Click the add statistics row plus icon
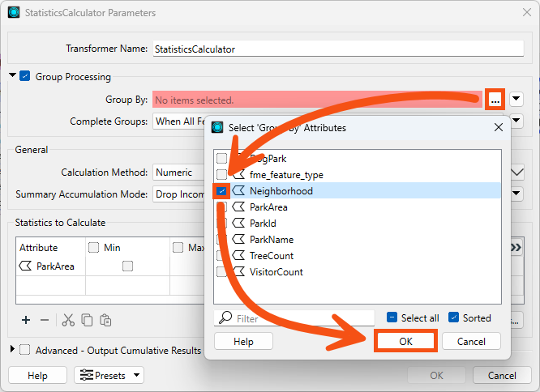This screenshot has width=540, height=392. click(26, 320)
